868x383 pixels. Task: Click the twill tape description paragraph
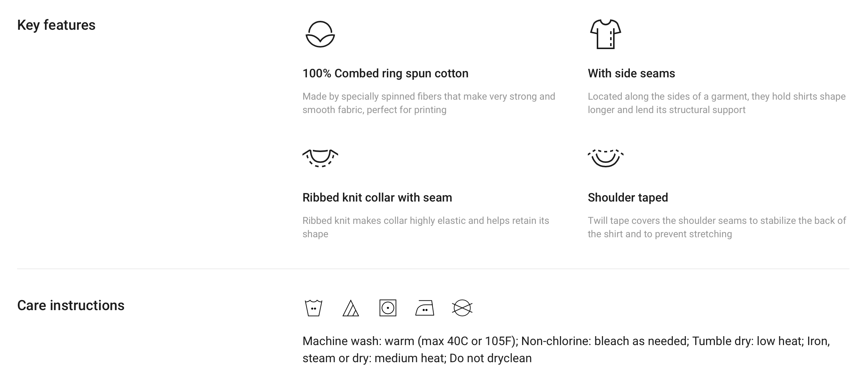point(717,227)
